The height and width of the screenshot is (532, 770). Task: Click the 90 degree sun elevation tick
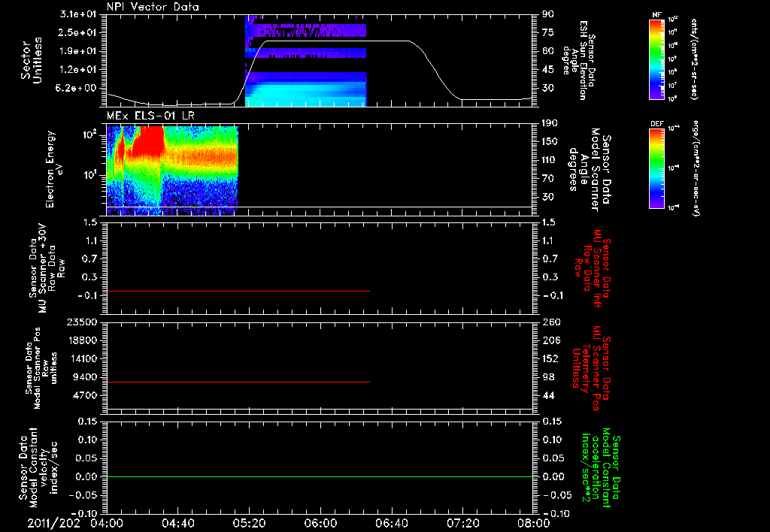(548, 14)
